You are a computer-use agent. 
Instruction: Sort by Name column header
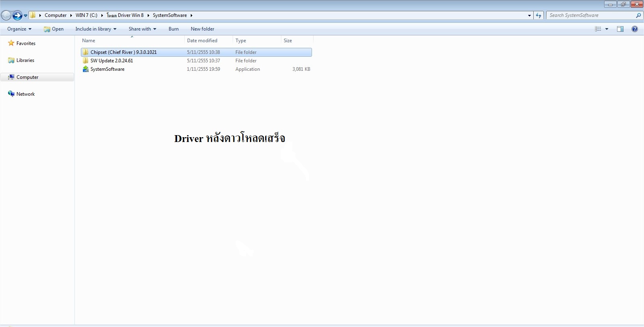pyautogui.click(x=132, y=41)
